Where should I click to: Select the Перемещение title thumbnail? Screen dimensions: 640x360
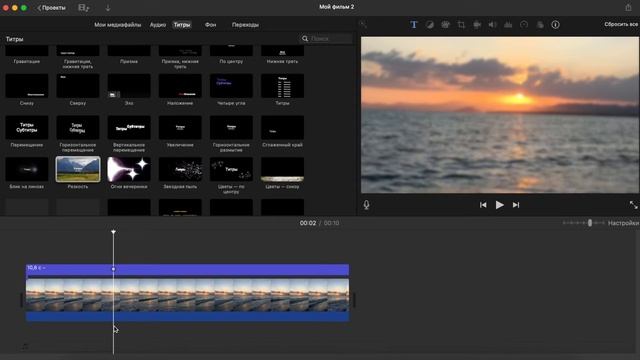tap(27, 127)
